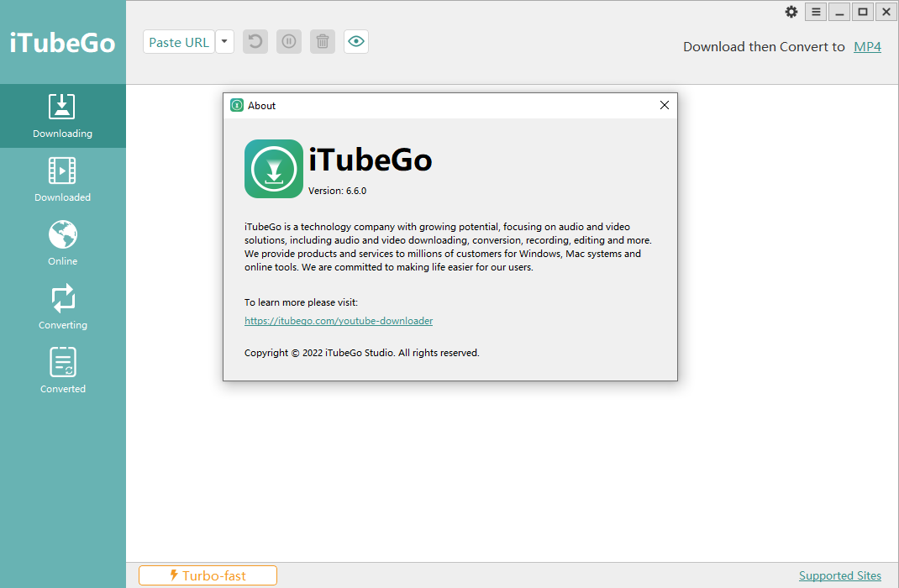This screenshot has height=588, width=899.
Task: Click the 'To learn more please visit:' text
Action: point(301,302)
